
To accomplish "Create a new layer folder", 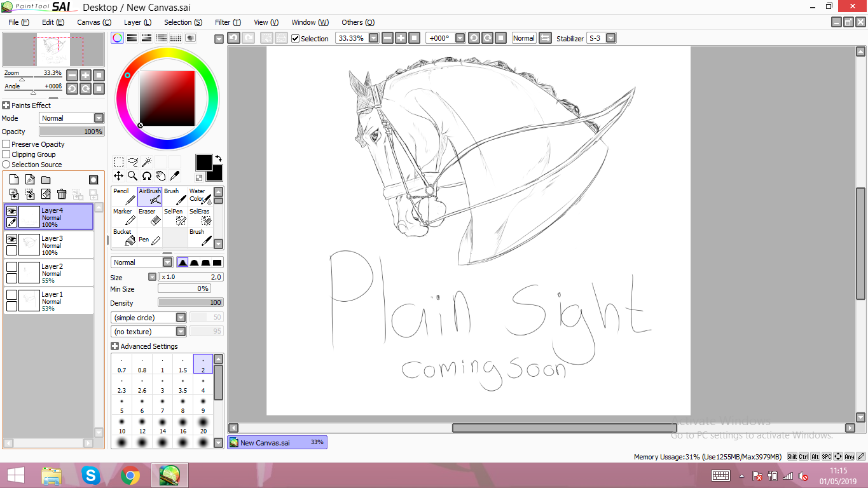I will 46,180.
